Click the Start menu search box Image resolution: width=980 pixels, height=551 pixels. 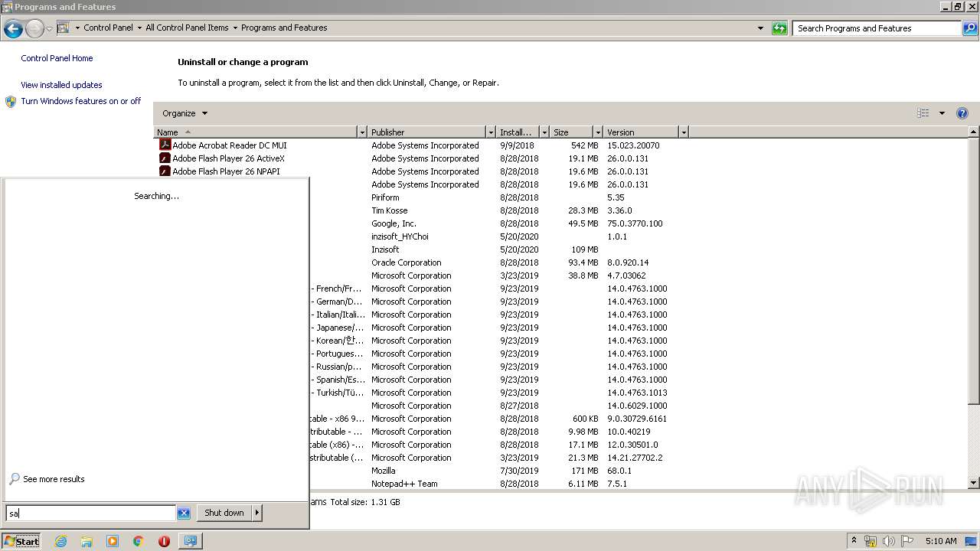click(90, 513)
